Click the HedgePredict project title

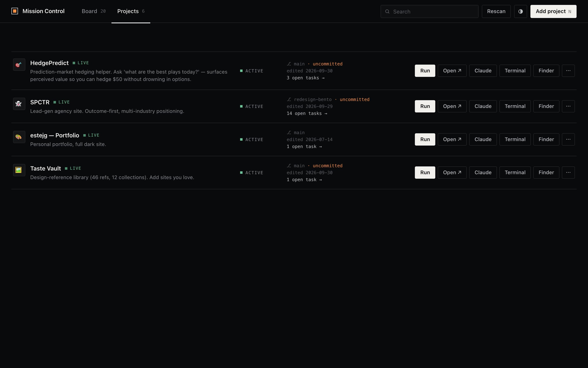[x=49, y=63]
